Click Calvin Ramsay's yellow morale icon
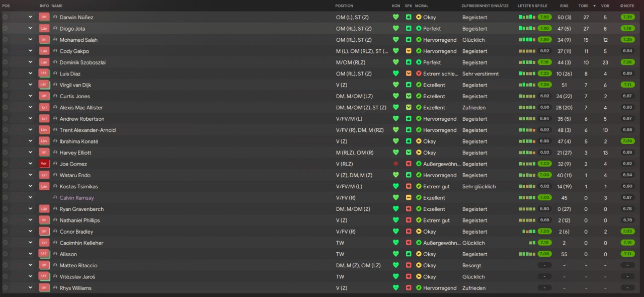 [419, 198]
